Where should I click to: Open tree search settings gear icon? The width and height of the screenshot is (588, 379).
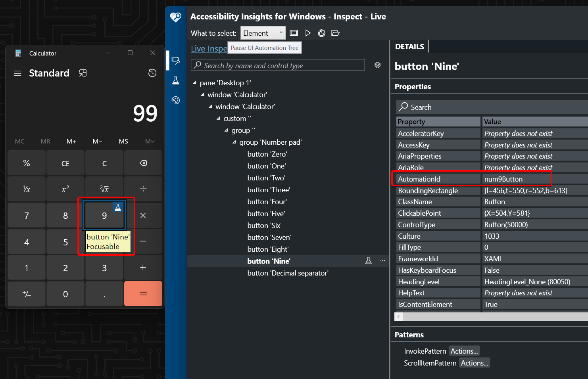pos(377,65)
